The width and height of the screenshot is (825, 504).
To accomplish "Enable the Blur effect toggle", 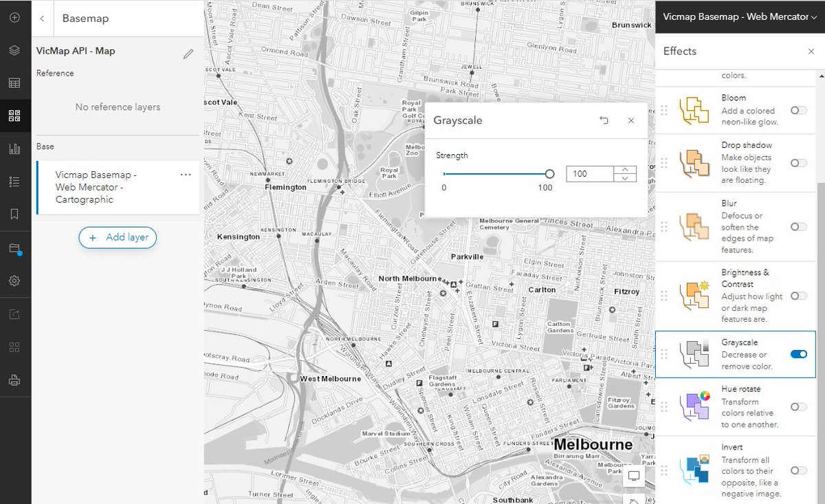I will pos(798,227).
